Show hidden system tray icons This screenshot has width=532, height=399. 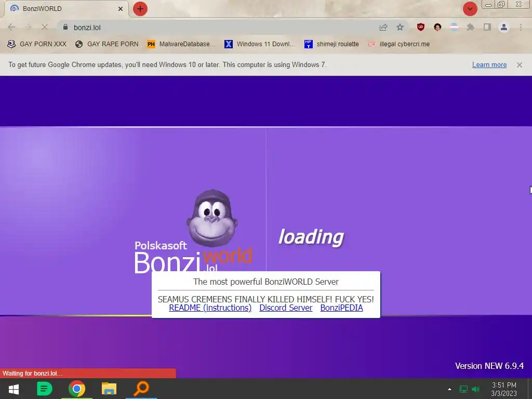[x=449, y=389]
